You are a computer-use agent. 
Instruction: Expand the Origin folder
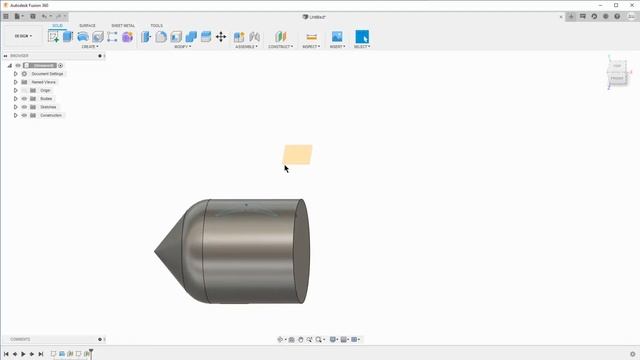tap(16, 90)
